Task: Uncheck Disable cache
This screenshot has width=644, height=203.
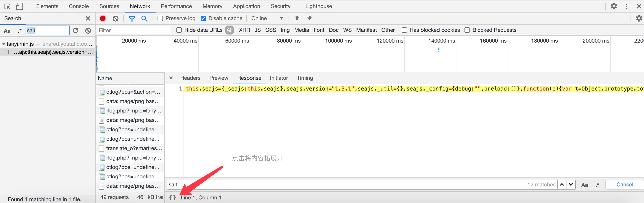Action: [203, 18]
